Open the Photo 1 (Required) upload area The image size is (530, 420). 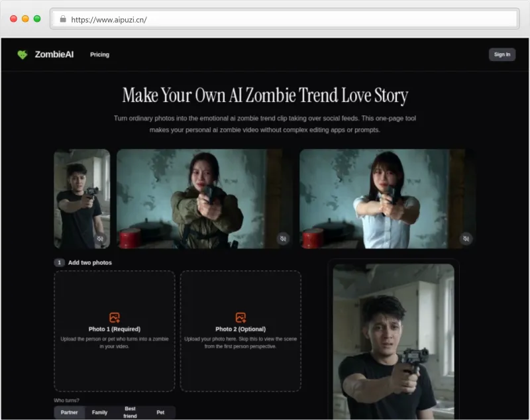pyautogui.click(x=115, y=331)
